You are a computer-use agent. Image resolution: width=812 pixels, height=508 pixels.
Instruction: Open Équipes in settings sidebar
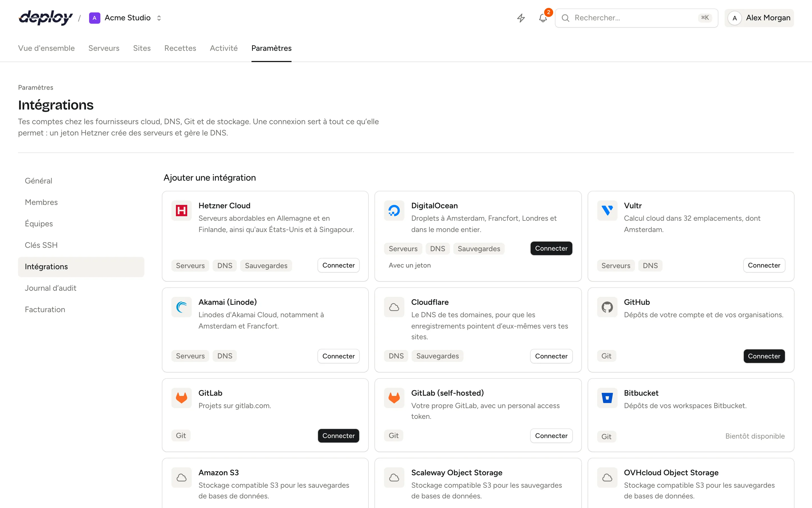pyautogui.click(x=81, y=224)
